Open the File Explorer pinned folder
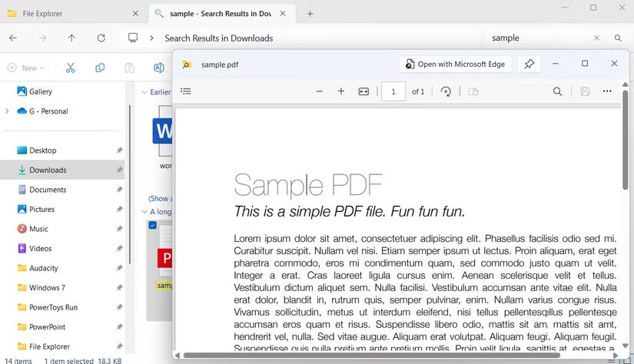 coord(49,346)
